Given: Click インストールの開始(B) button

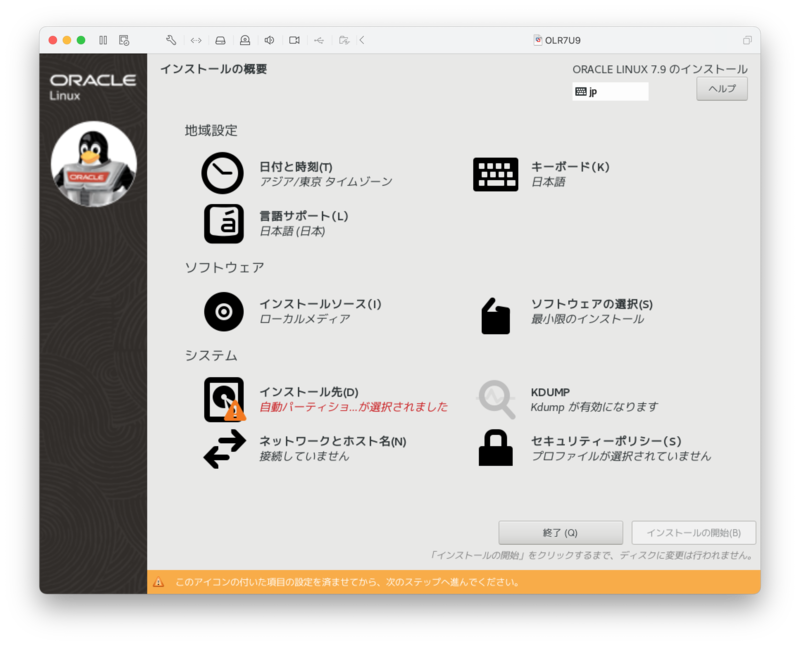Looking at the screenshot, I should [x=693, y=533].
